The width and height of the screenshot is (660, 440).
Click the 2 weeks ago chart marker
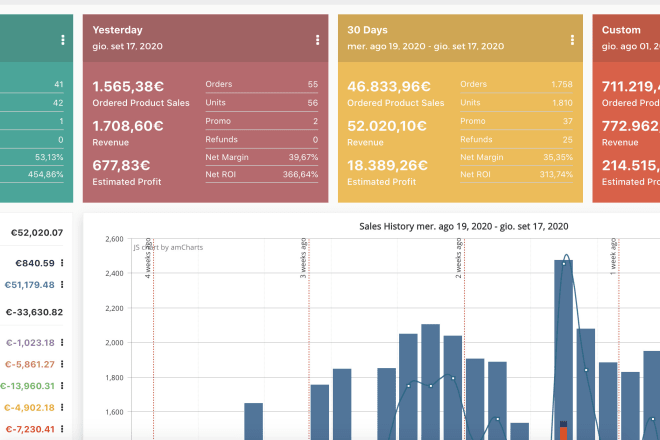[459, 258]
